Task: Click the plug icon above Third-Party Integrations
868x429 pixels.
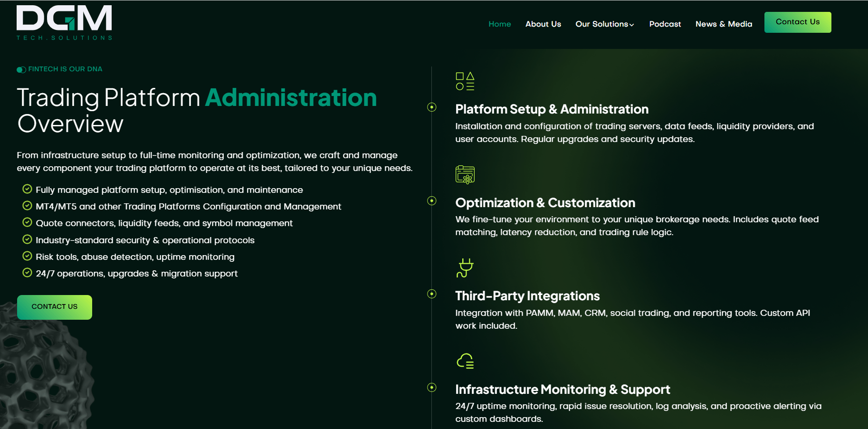Action: coord(465,268)
